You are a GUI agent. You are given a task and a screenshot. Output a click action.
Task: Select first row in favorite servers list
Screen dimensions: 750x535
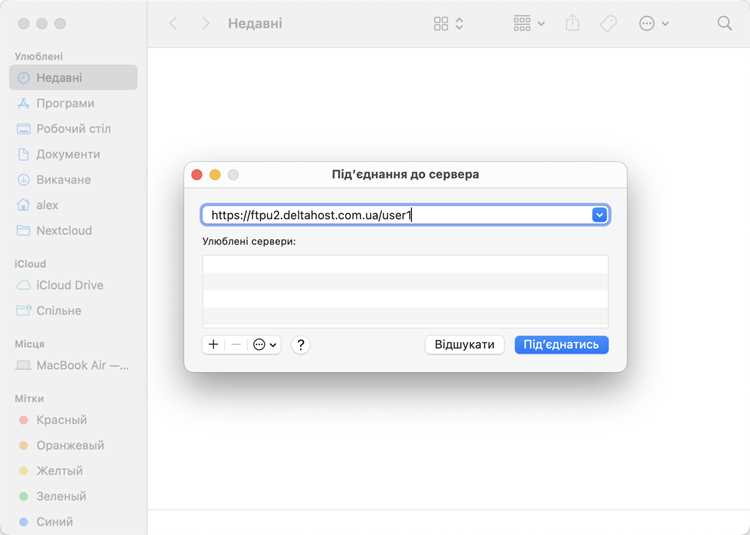[x=405, y=265]
